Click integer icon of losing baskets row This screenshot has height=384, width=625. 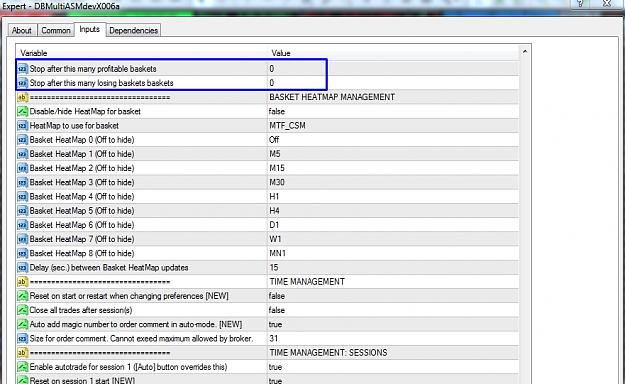22,83
